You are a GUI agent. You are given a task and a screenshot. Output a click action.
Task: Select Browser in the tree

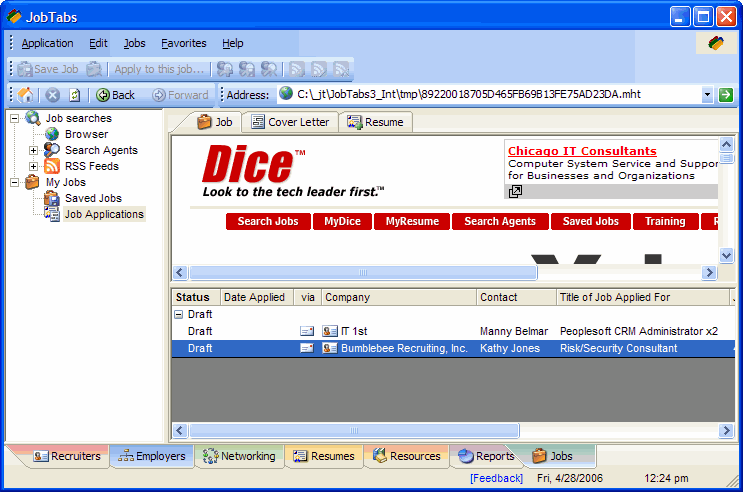(86, 134)
